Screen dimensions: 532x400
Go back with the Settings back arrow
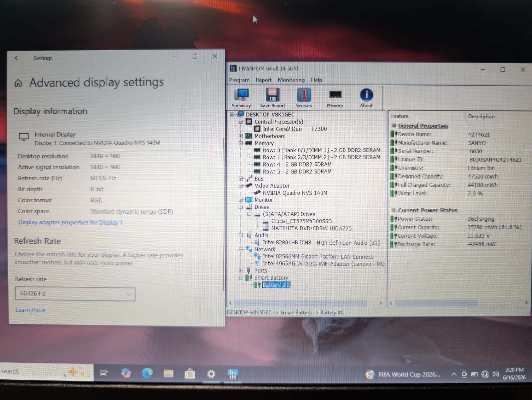[17, 58]
